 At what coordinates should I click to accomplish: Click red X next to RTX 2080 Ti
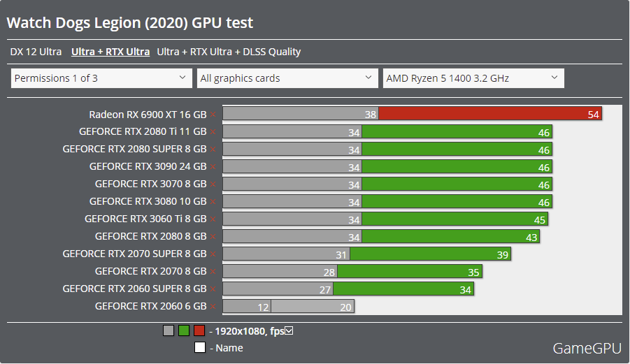click(x=213, y=132)
